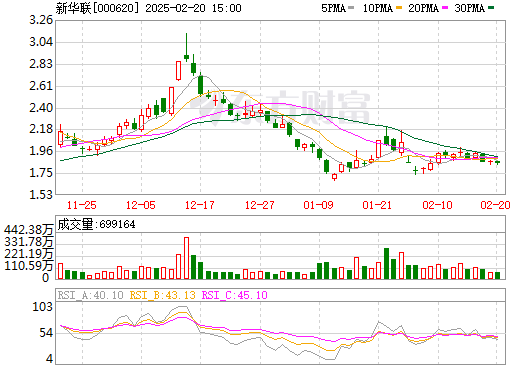Click the 12-27 date axis label
The width and height of the screenshot is (520, 365).
[260, 205]
